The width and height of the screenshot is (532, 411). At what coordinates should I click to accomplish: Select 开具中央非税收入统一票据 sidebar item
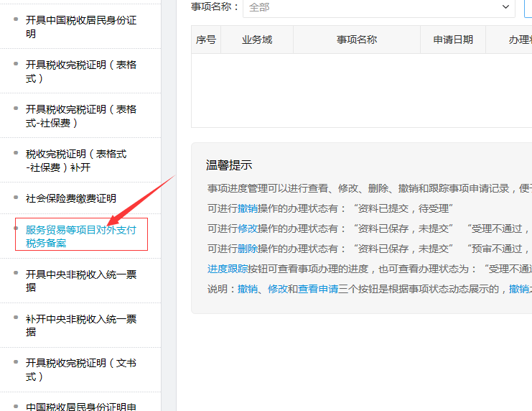tap(80, 281)
